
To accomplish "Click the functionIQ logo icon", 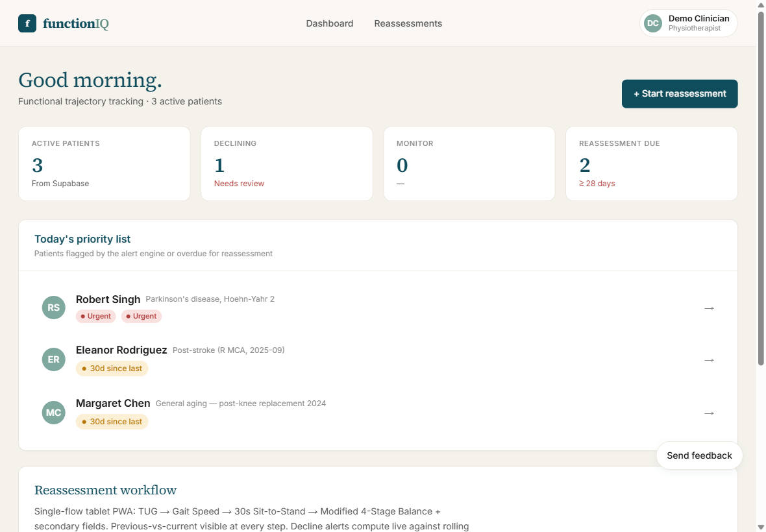I will coord(27,23).
